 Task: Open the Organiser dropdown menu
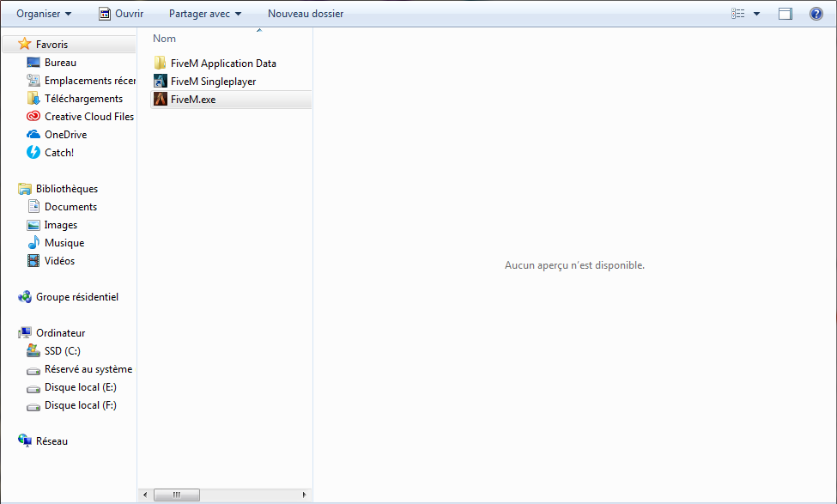point(44,14)
